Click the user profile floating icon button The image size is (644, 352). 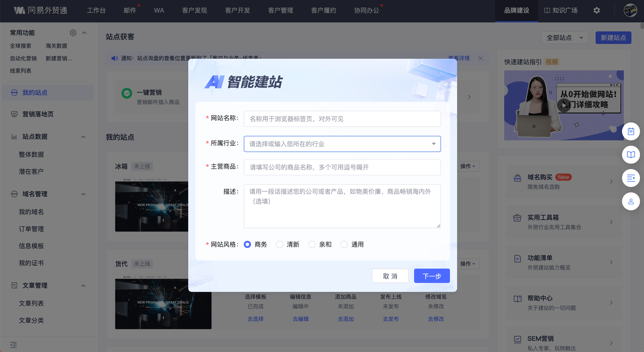(x=631, y=201)
